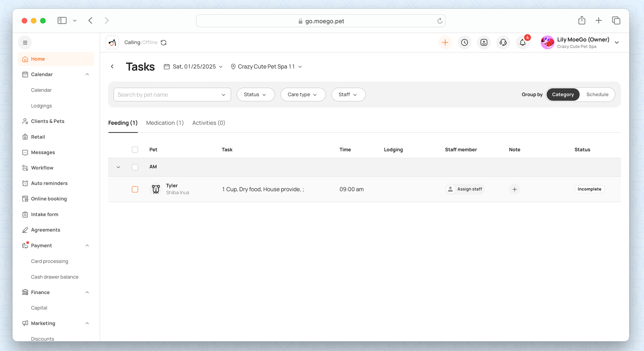Viewport: 644px width, 351px height.
Task: Refresh the calling status icon
Action: [x=164, y=43]
